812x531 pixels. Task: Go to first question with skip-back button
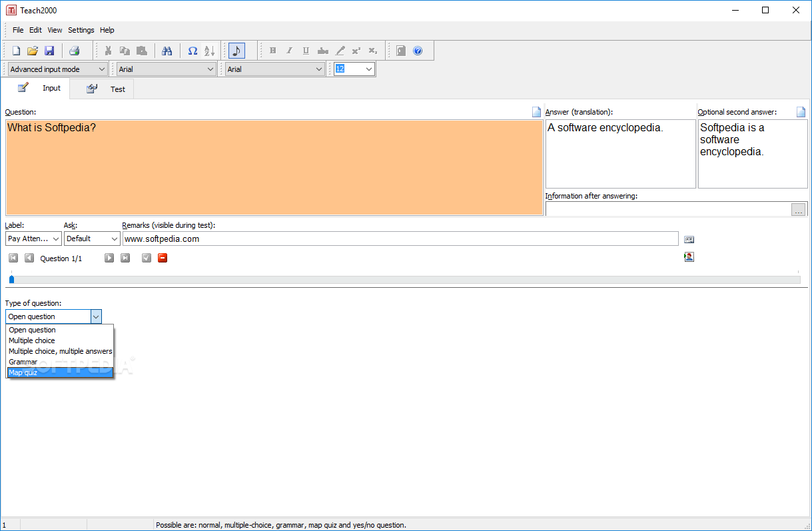point(13,258)
